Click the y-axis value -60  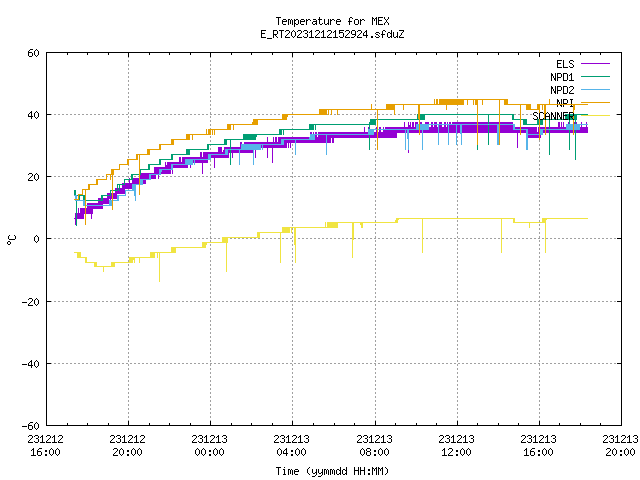point(31,426)
